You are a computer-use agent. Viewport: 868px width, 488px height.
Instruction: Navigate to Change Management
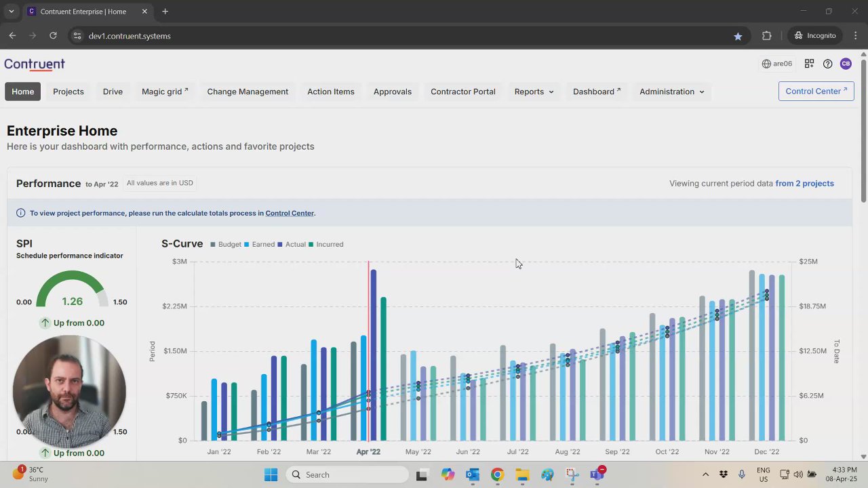pyautogui.click(x=248, y=91)
